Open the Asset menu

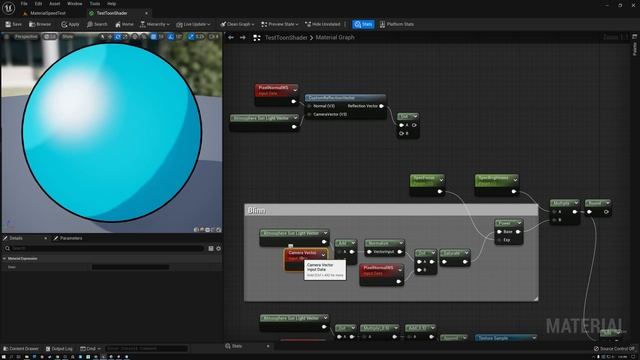[x=55, y=4]
